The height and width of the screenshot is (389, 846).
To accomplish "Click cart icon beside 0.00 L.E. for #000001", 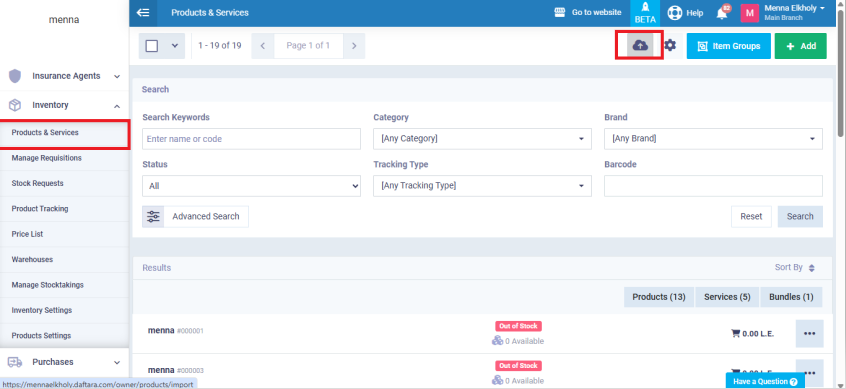I will (x=735, y=333).
